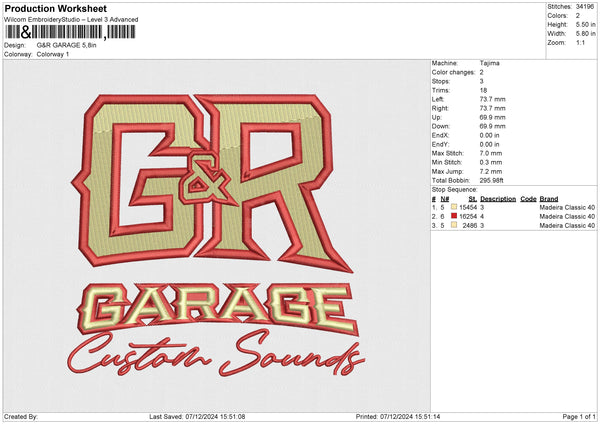
Task: Click the Description column header
Action: click(x=496, y=198)
